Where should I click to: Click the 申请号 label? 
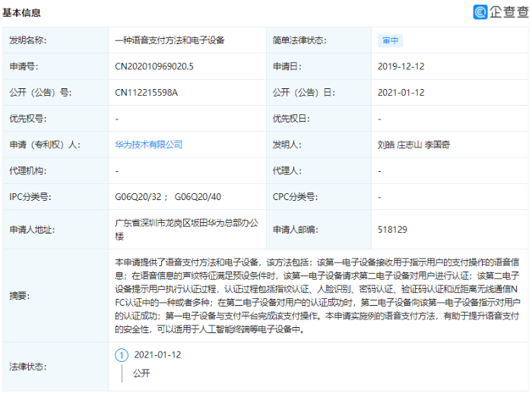(24, 67)
